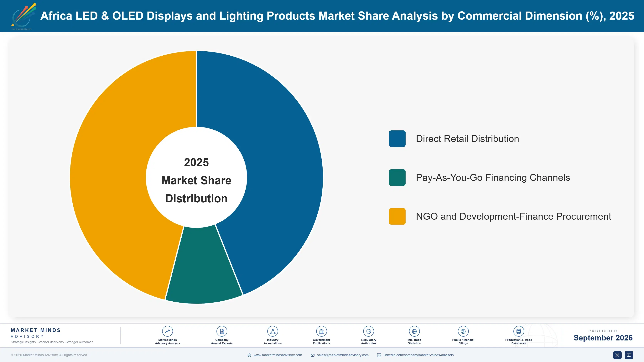
Task: Click the Intl. Trade Statistics globe icon
Action: (x=414, y=331)
